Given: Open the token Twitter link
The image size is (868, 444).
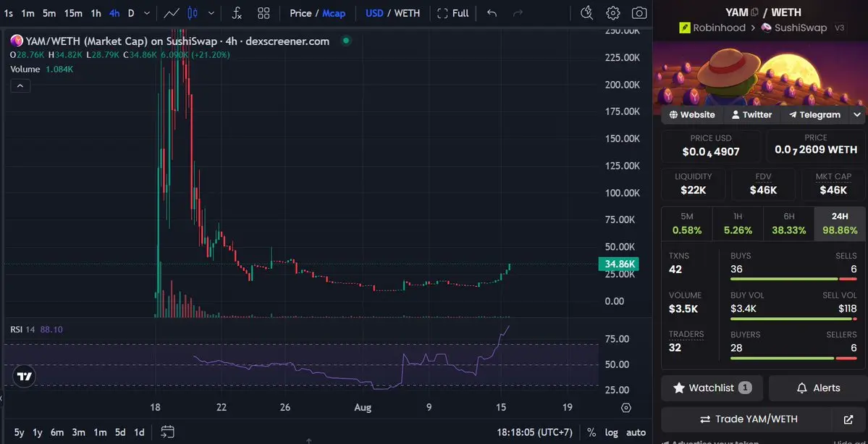Looking at the screenshot, I should pos(751,114).
